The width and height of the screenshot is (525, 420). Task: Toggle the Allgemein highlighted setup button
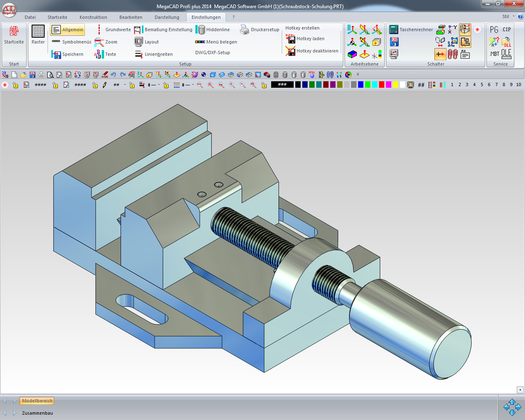click(x=67, y=30)
